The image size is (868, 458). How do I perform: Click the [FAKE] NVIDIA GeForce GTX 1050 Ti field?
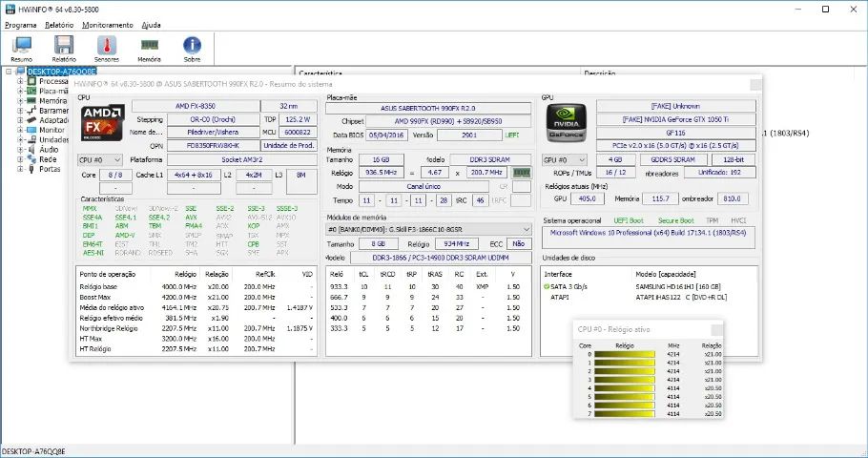[x=676, y=119]
